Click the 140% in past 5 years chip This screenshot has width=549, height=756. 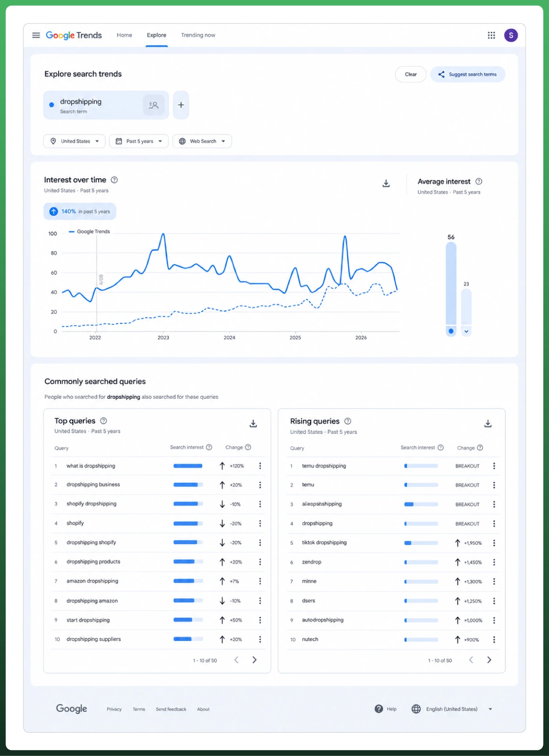point(80,212)
